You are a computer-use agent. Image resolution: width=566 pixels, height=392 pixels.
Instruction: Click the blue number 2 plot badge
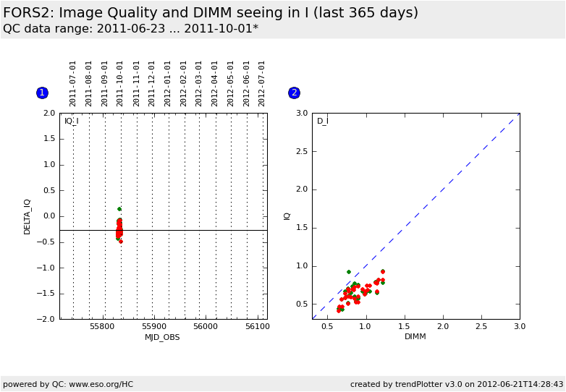tap(294, 93)
